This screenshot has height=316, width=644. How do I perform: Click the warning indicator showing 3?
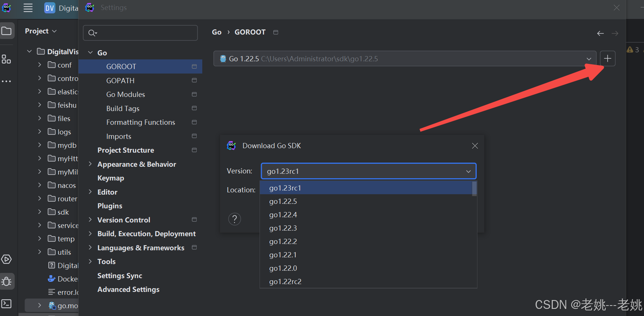pyautogui.click(x=633, y=49)
